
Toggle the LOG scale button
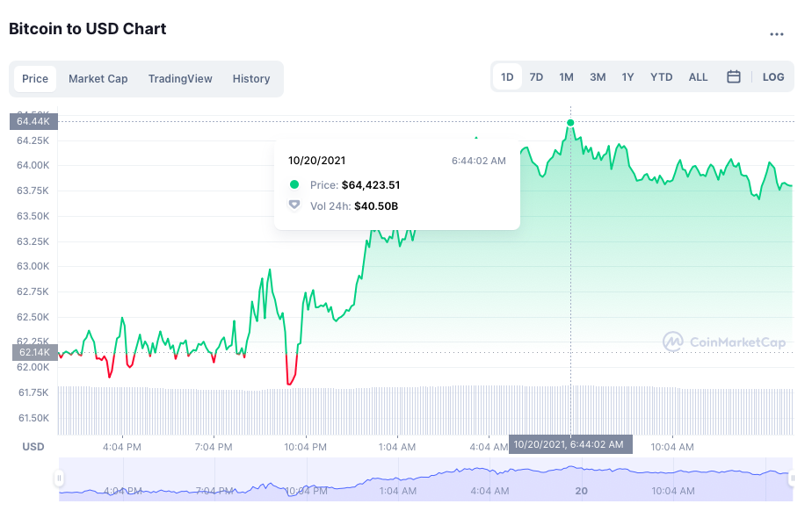point(773,77)
